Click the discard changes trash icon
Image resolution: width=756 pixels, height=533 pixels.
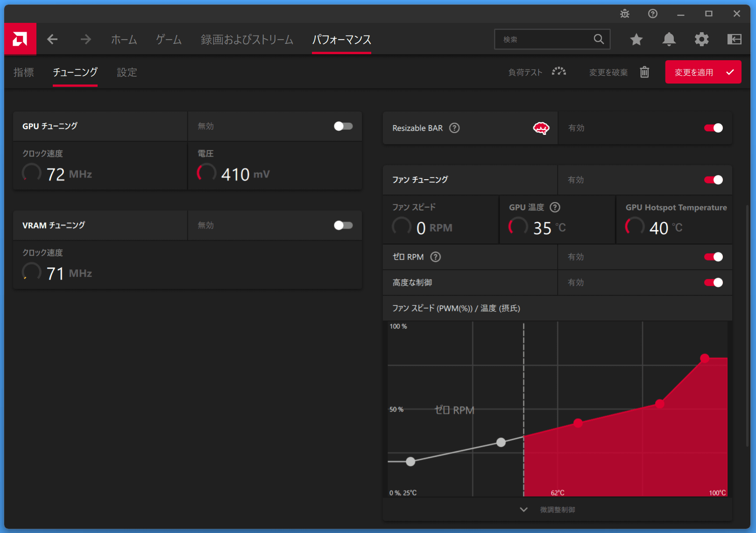(x=644, y=72)
